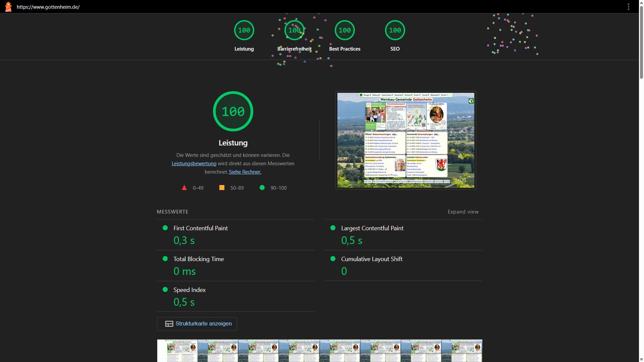Jump to SEO score gauge
The width and height of the screenshot is (644, 362).
point(395,31)
